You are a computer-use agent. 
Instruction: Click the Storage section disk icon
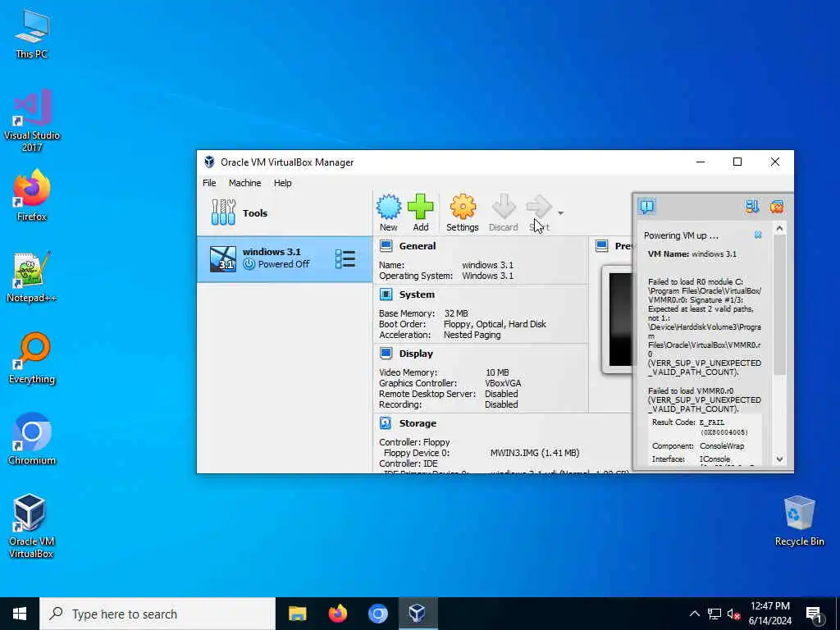pos(386,422)
